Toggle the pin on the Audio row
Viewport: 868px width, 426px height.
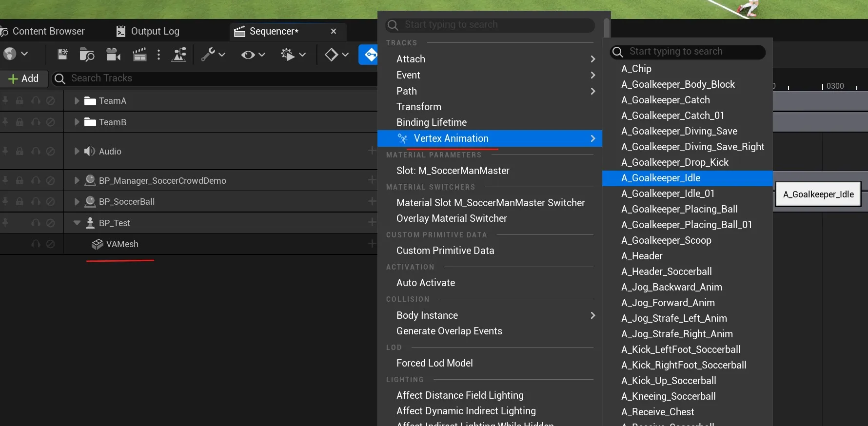coord(5,151)
